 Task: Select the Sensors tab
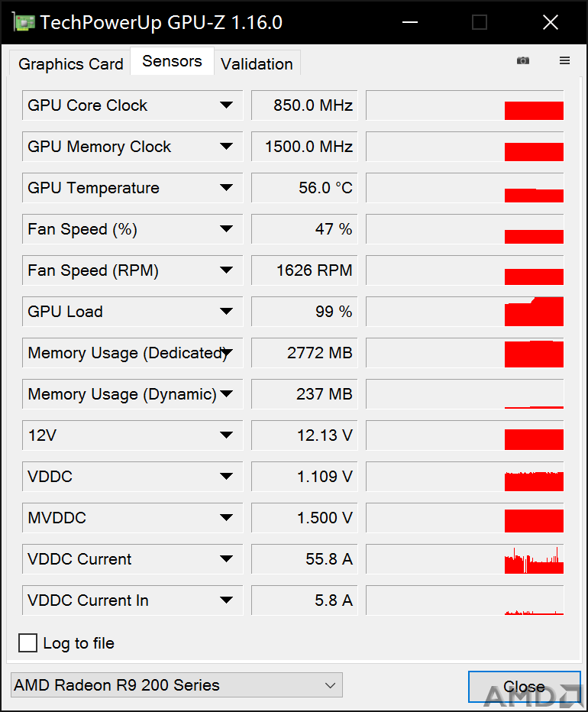coord(172,61)
